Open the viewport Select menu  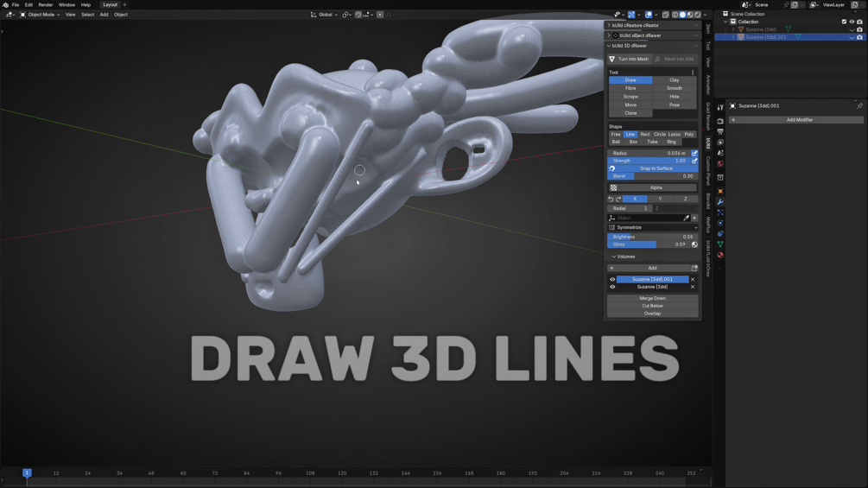point(87,15)
